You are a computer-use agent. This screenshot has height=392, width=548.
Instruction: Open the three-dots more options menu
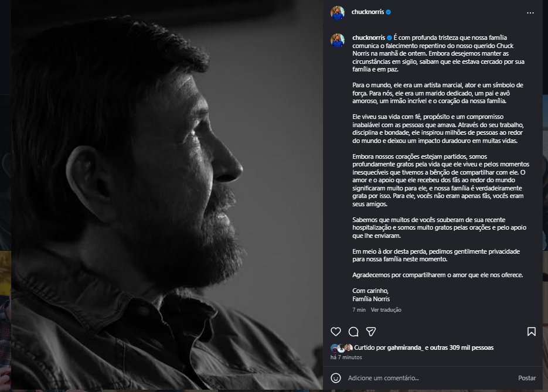(530, 12)
